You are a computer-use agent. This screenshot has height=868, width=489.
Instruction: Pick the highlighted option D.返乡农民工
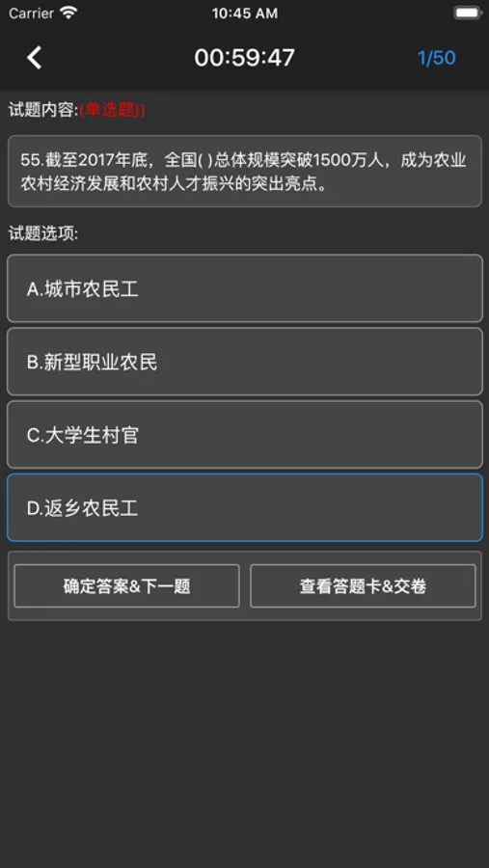245,507
